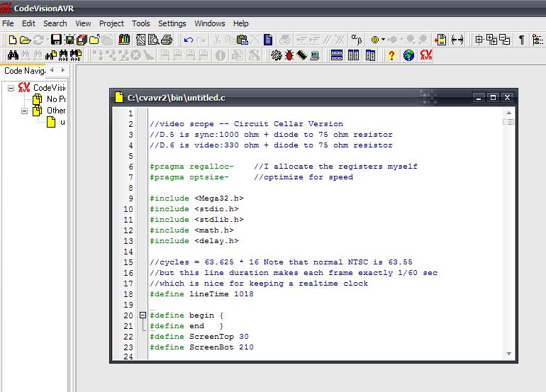
Task: Click the editor window title C:\cvavr2\bin\untitled.c
Action: tap(176, 98)
